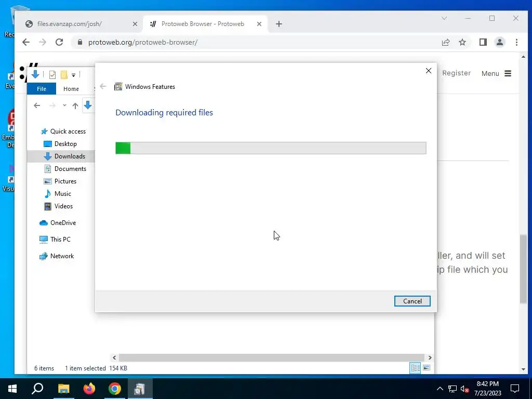
Task: Open the Protoweb Menu hamburger
Action: (496, 73)
